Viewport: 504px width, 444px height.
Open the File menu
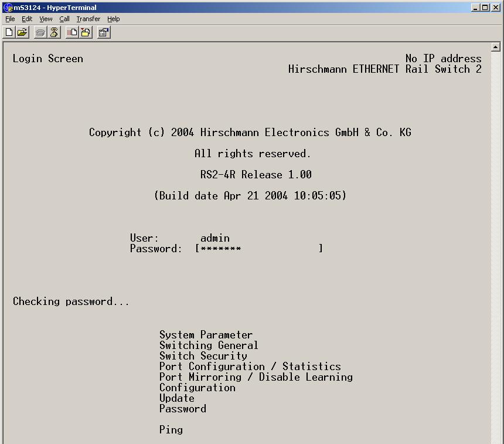[10, 19]
